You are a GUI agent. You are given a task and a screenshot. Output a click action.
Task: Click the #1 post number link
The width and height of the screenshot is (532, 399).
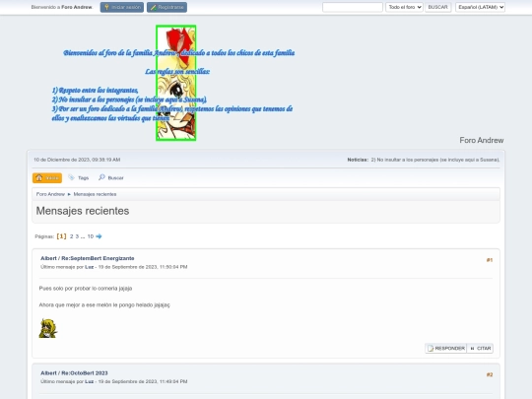pos(490,260)
